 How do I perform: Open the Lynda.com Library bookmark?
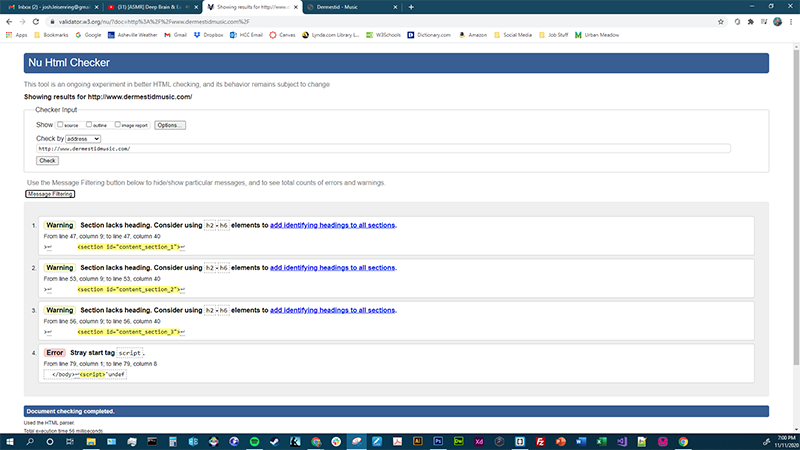coord(331,35)
